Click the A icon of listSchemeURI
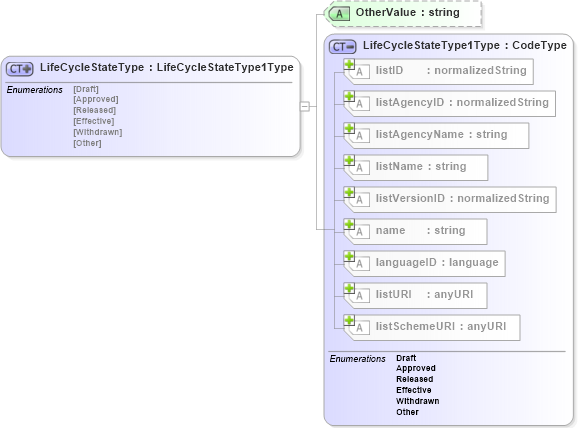Image resolution: width=578 pixels, height=428 pixels. (359, 327)
